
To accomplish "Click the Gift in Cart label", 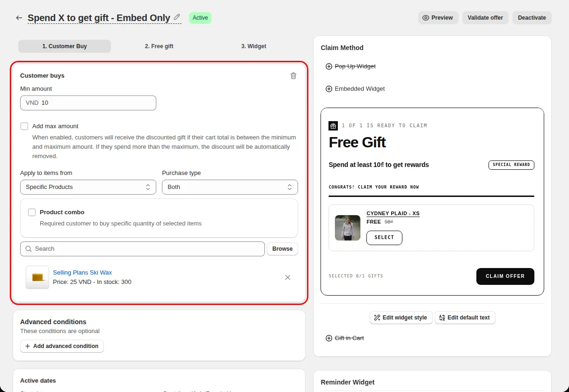I will point(349,338).
